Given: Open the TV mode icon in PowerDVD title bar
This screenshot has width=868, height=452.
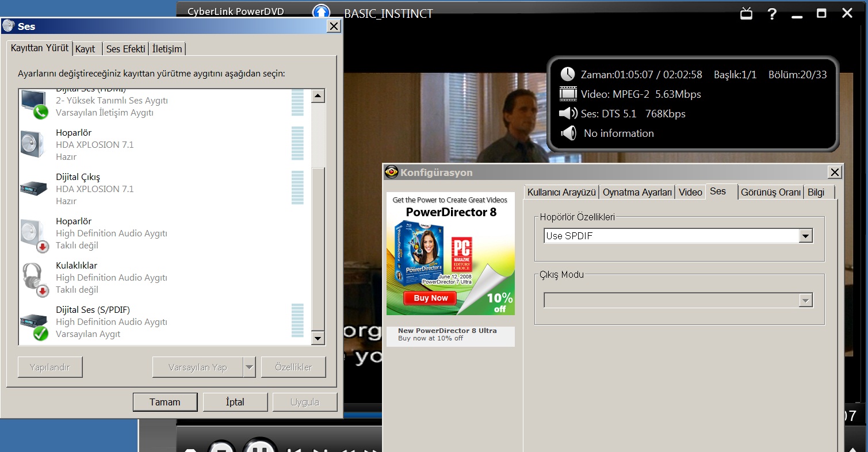Looking at the screenshot, I should point(746,13).
